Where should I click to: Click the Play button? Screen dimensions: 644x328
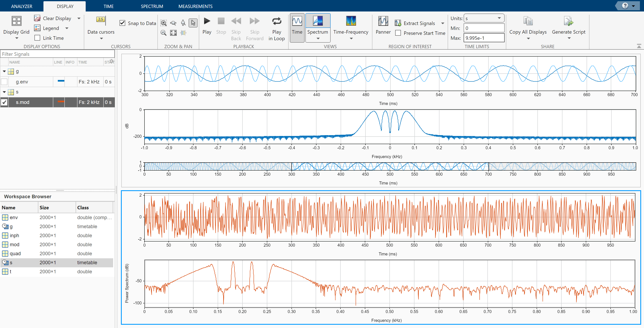pos(207,21)
